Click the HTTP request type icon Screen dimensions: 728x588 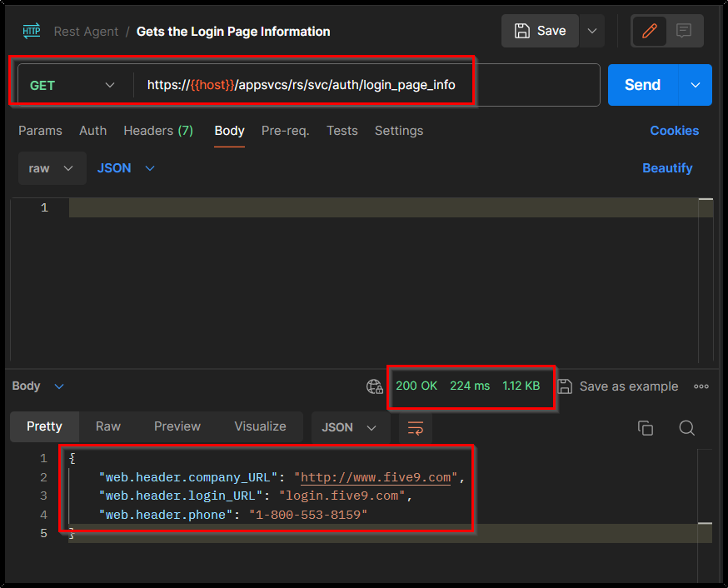pyautogui.click(x=32, y=31)
